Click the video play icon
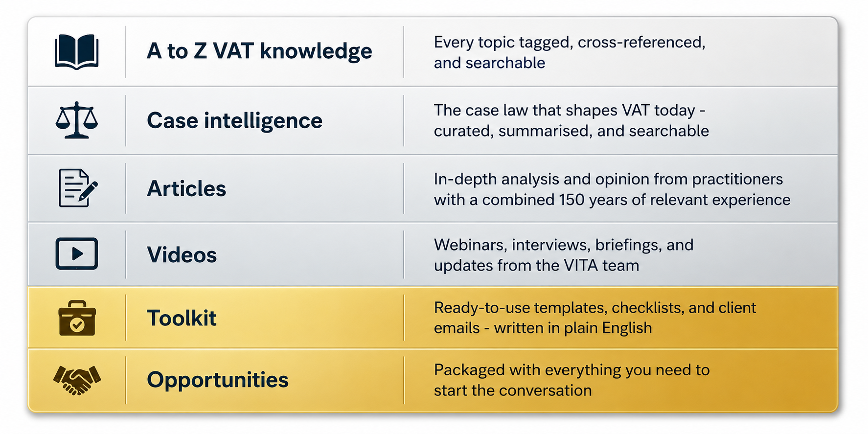 tap(77, 253)
